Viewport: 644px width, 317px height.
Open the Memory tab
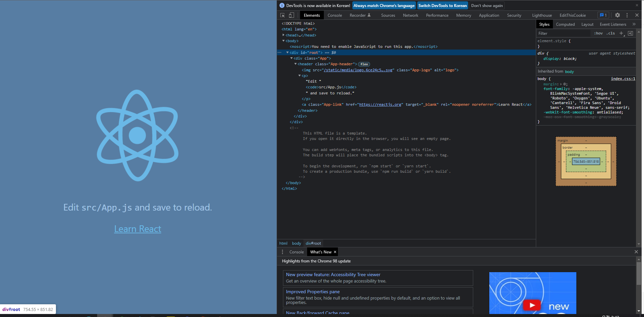coord(463,15)
